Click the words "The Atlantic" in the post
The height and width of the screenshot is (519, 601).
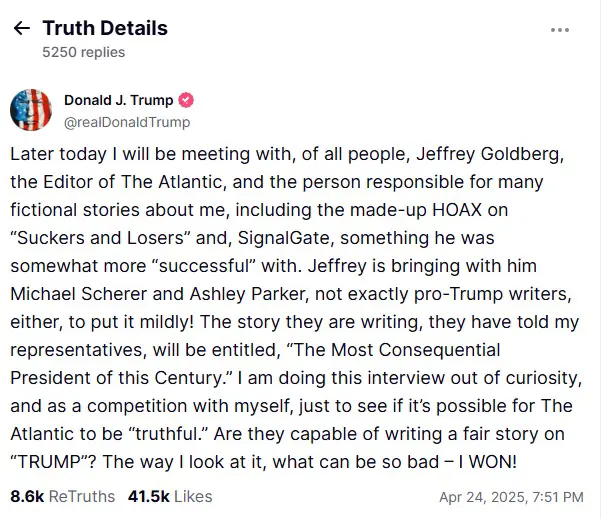pos(172,182)
